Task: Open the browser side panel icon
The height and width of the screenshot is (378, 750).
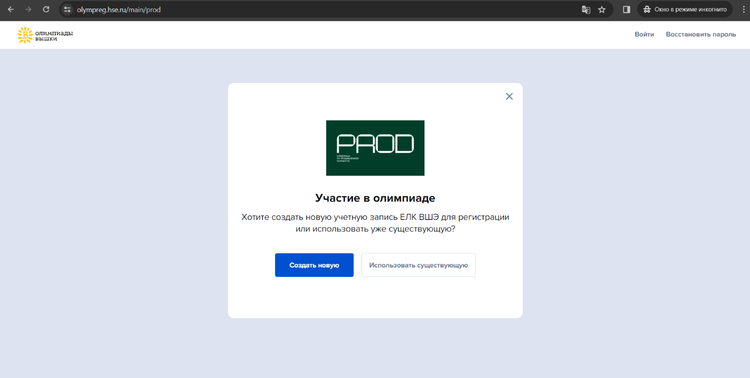Action: pyautogui.click(x=626, y=9)
